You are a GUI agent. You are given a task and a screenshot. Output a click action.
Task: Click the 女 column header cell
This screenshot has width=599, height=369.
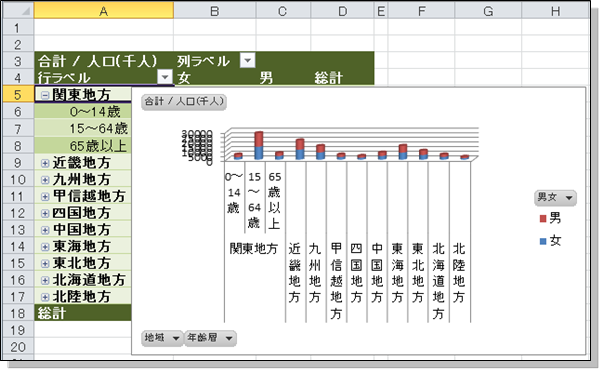(215, 78)
